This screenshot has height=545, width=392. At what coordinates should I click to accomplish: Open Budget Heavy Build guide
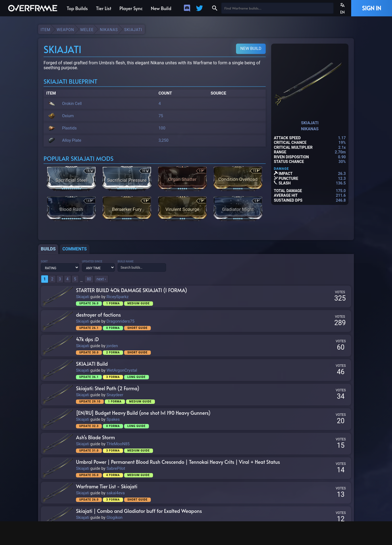[x=143, y=413]
